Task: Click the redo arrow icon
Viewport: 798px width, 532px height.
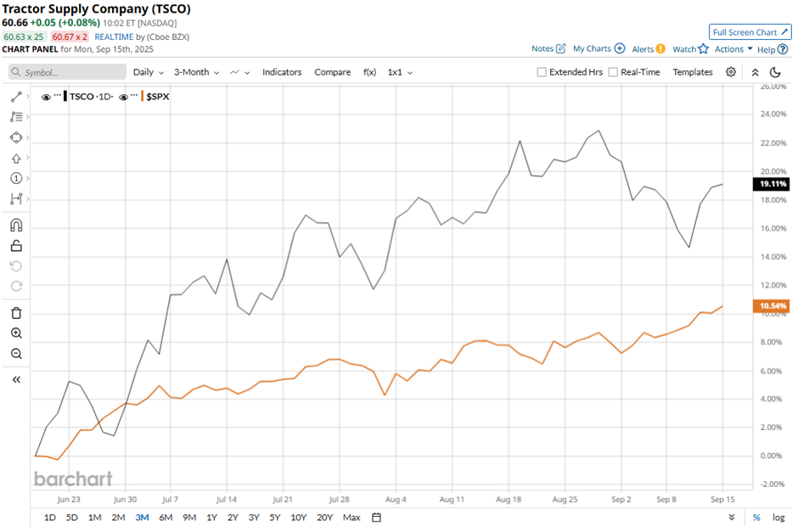Action: pyautogui.click(x=16, y=286)
